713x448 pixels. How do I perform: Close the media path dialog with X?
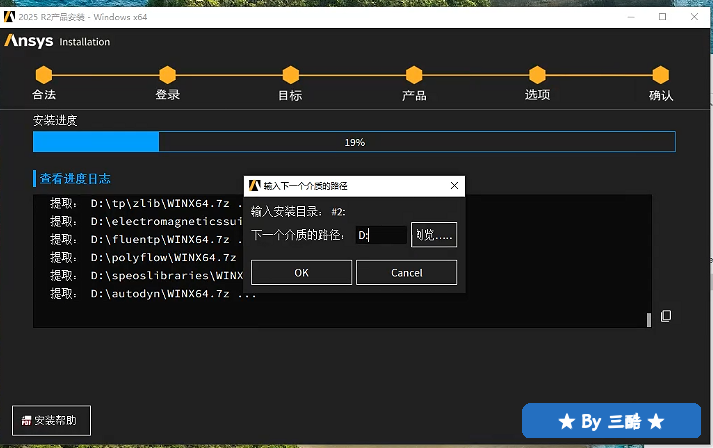(x=454, y=186)
